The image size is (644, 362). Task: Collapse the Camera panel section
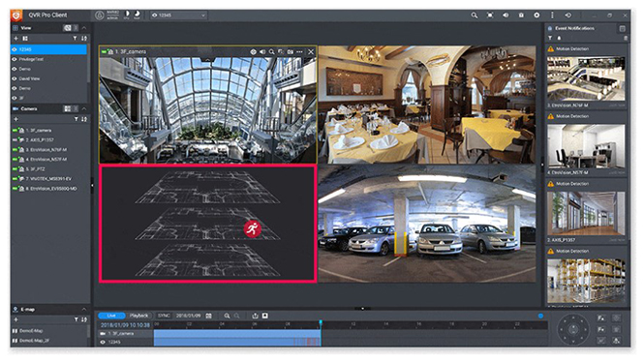(84, 108)
